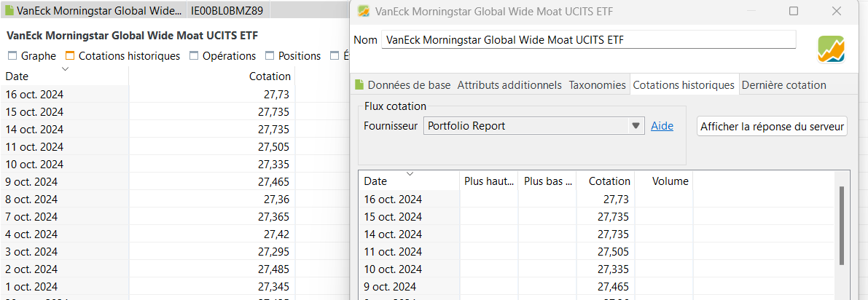The width and height of the screenshot is (868, 300).
Task: Open the Fournisseur Portfolio Report dropdown
Action: coord(534,126)
